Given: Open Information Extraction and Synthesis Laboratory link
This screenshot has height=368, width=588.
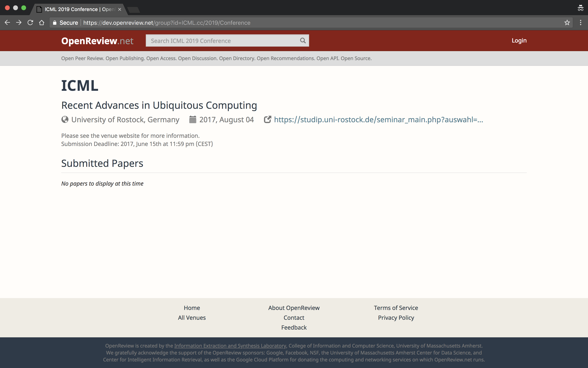Looking at the screenshot, I should coord(230,346).
